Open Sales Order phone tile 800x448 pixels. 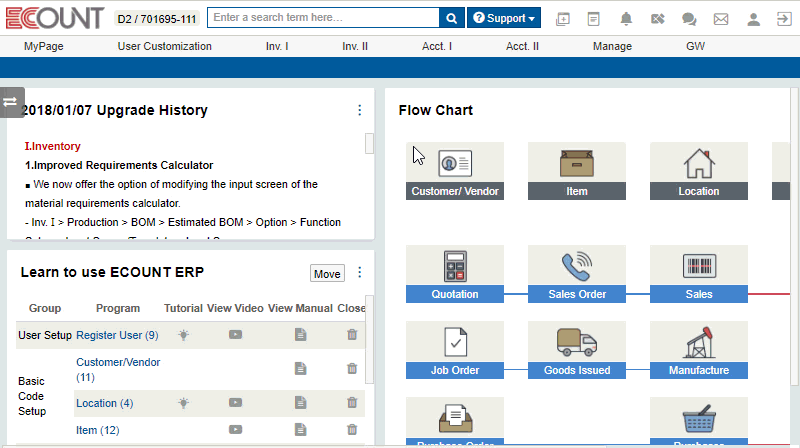[x=577, y=274]
